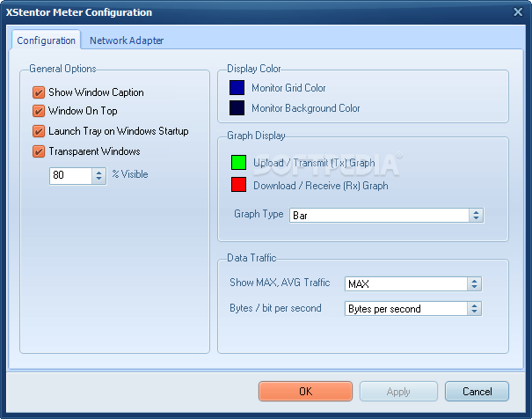Click the % Visible spinner arrows
The width and height of the screenshot is (532, 419).
tap(99, 175)
